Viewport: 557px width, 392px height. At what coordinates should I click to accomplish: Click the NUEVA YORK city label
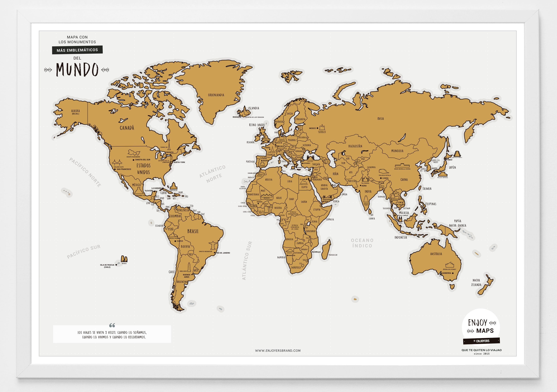(x=179, y=162)
